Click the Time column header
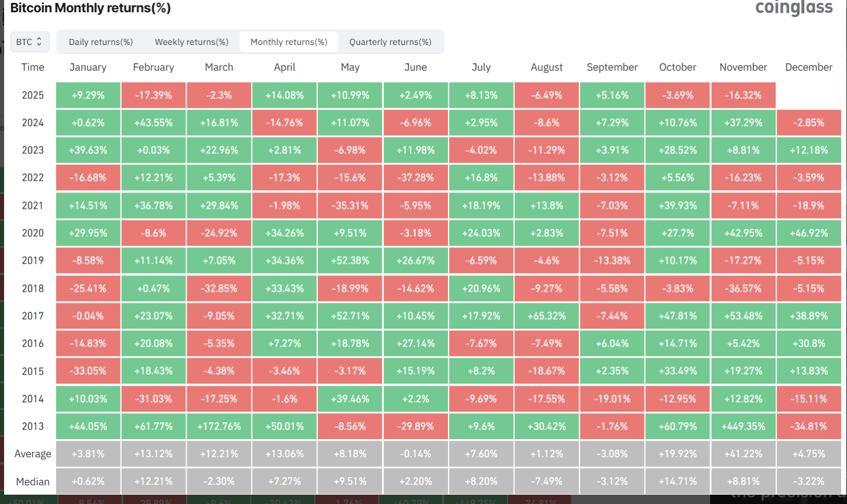This screenshot has width=847, height=504. (x=33, y=67)
